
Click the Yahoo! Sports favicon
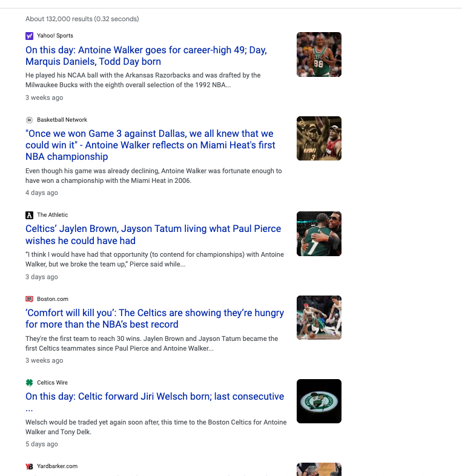tap(29, 36)
